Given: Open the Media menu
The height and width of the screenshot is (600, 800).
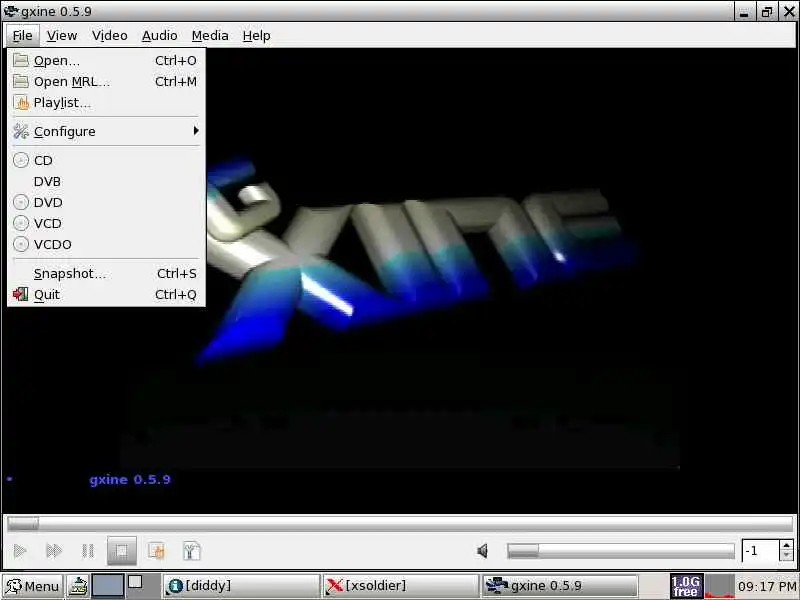Looking at the screenshot, I should pyautogui.click(x=210, y=36).
